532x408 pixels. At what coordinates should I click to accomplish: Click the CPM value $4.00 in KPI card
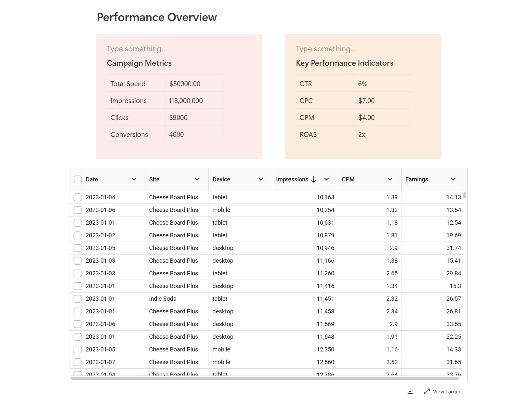(x=366, y=118)
